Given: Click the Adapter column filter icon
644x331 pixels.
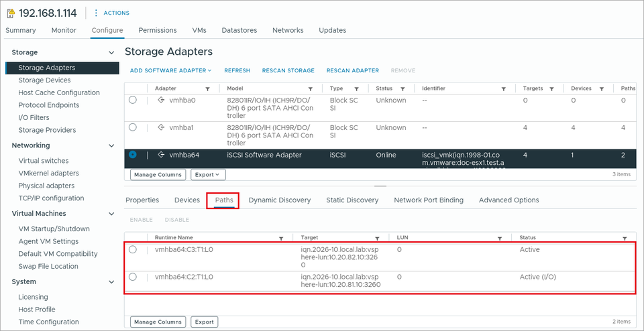Looking at the screenshot, I should (207, 88).
